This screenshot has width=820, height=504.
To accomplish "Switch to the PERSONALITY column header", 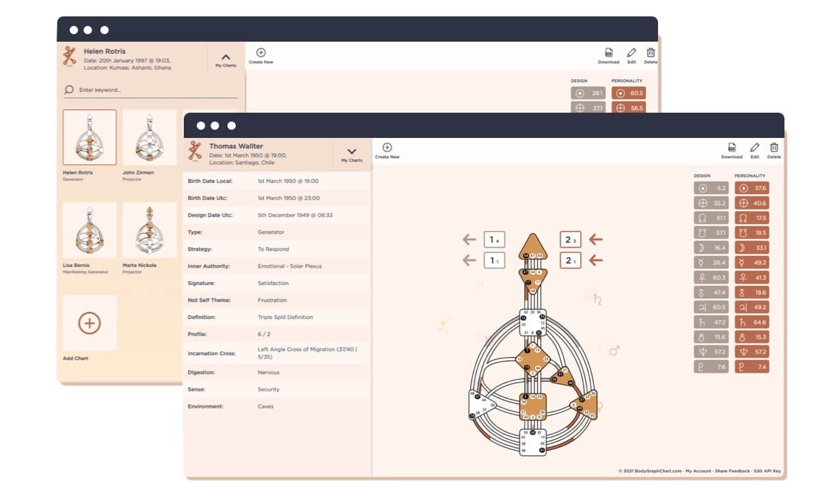I will point(750,176).
